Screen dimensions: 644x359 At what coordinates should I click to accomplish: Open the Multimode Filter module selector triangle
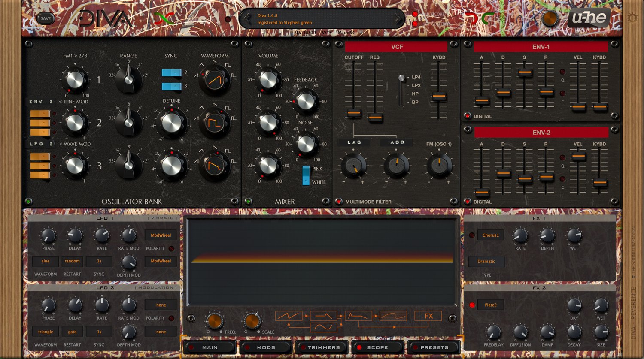(338, 201)
